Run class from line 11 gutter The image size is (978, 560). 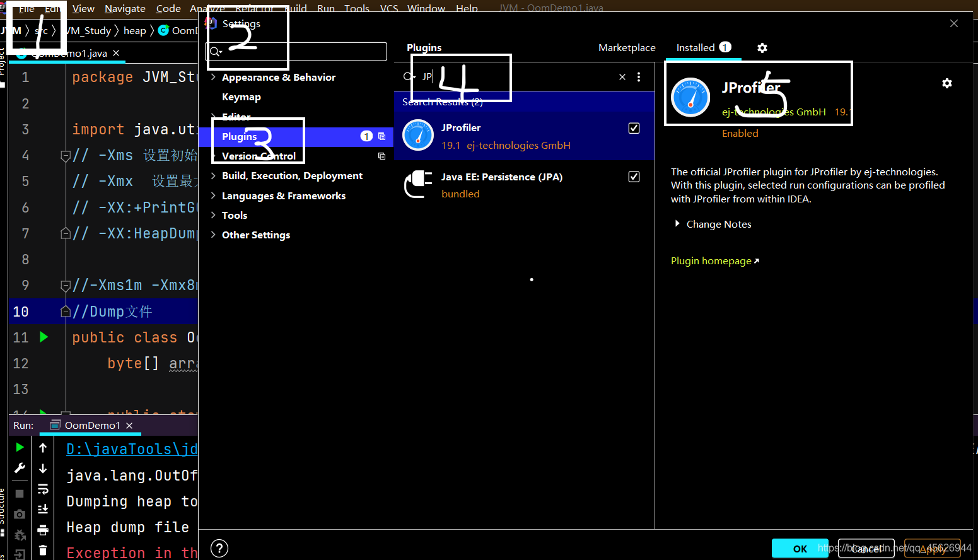tap(44, 337)
